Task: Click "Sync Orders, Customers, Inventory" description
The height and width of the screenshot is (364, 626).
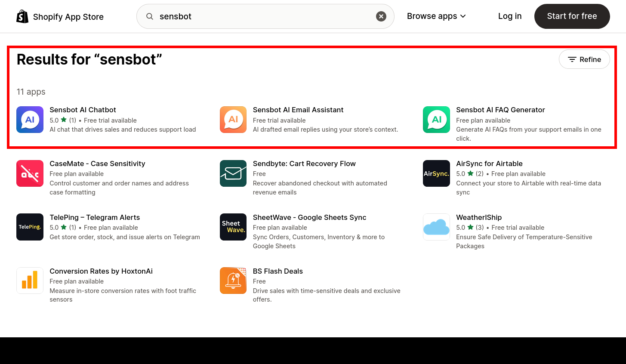Action: pos(319,241)
